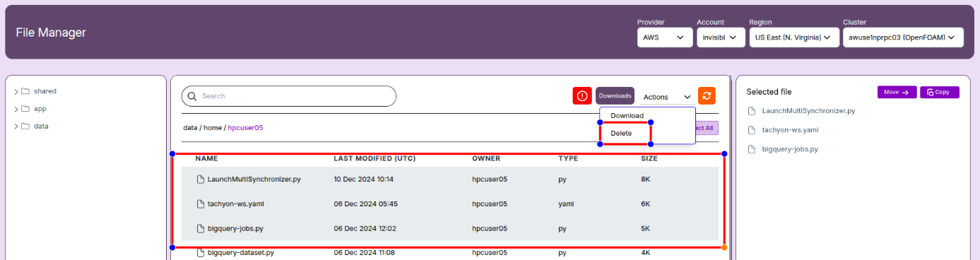Click the Move button
Screen dimensions: 980x260
[897, 92]
